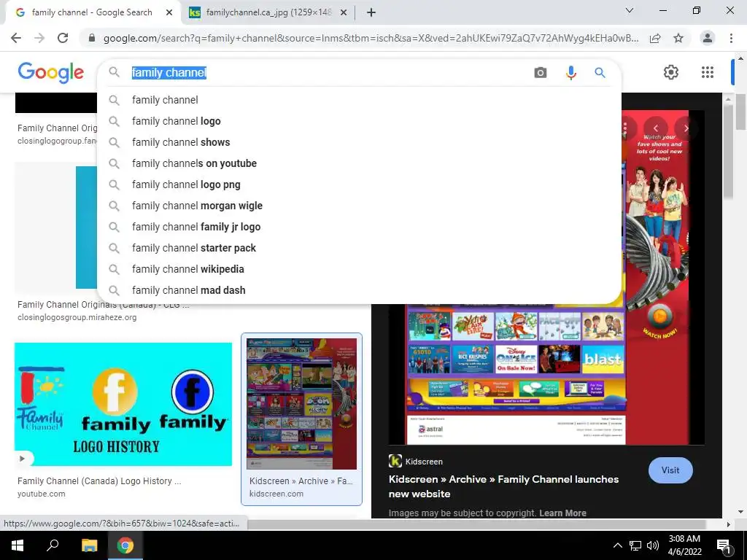Choose suggestion 'family channel family jr logo'
Screen dimensions: 747x560
pyautogui.click(x=359, y=227)
